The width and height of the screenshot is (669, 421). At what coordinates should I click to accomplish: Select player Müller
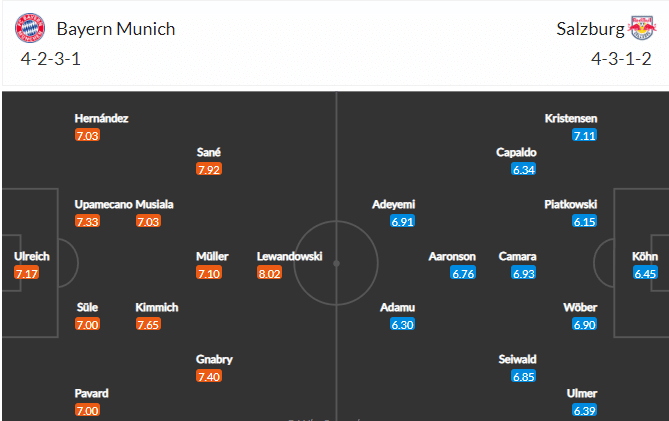pos(212,256)
